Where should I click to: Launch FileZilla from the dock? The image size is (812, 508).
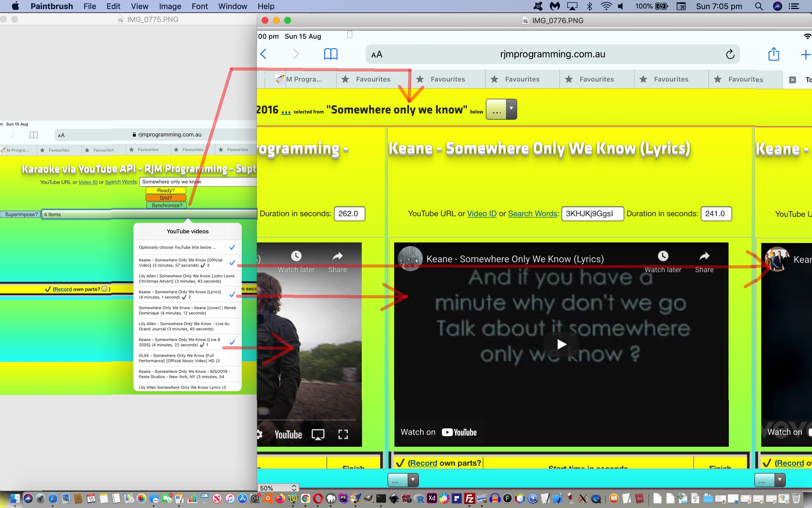469,499
